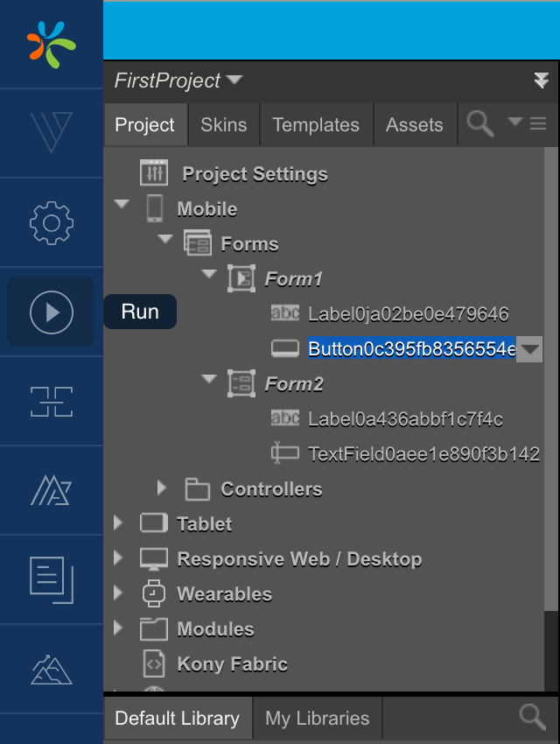Expand the Tablet tree node
The height and width of the screenshot is (744, 560).
(x=119, y=523)
